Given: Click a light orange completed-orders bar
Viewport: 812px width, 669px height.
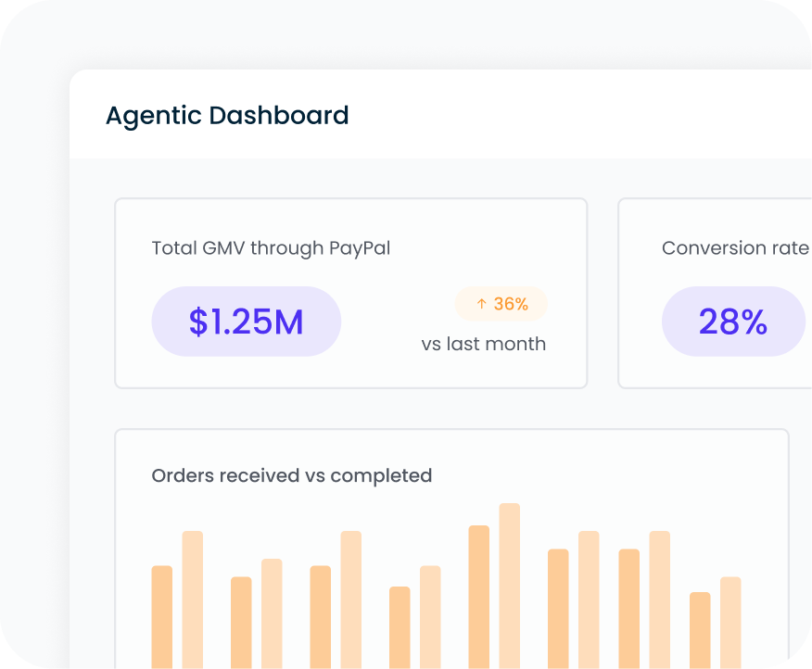Looking at the screenshot, I should (193, 598).
